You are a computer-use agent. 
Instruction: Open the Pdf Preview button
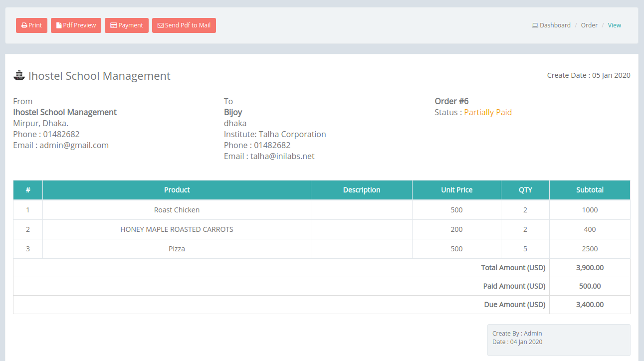(x=76, y=25)
